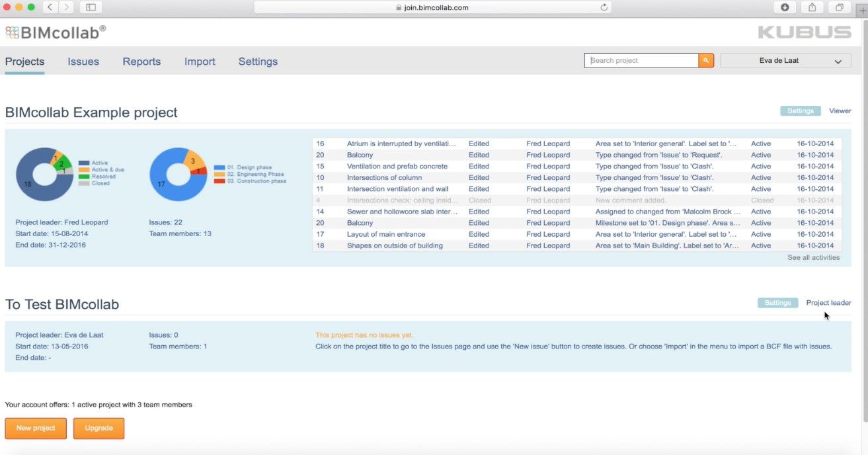Select activity 'Atrium is interrupted by ventilati...'

point(401,144)
